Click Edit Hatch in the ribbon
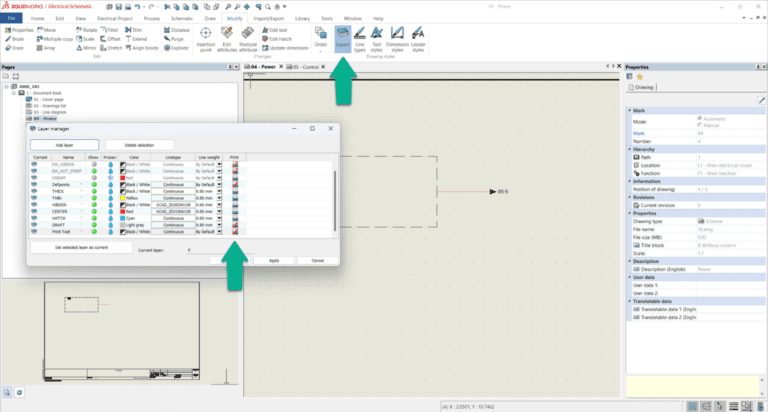768x412 pixels. click(x=277, y=39)
